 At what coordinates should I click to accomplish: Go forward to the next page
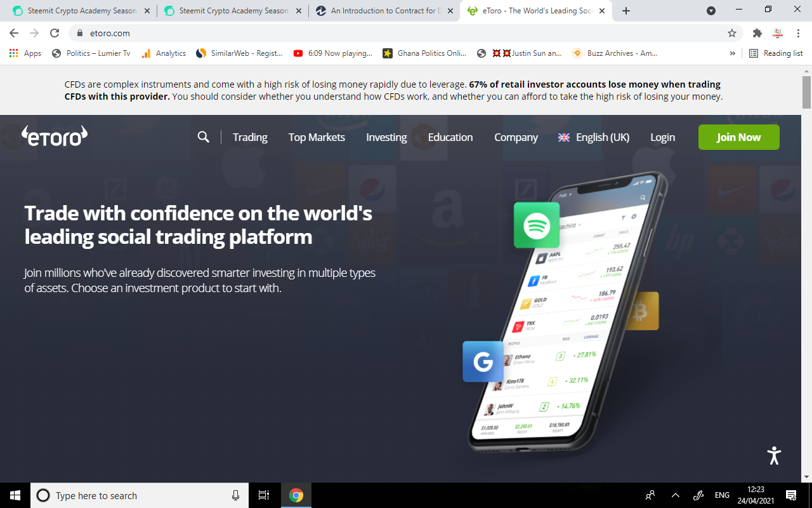point(34,33)
